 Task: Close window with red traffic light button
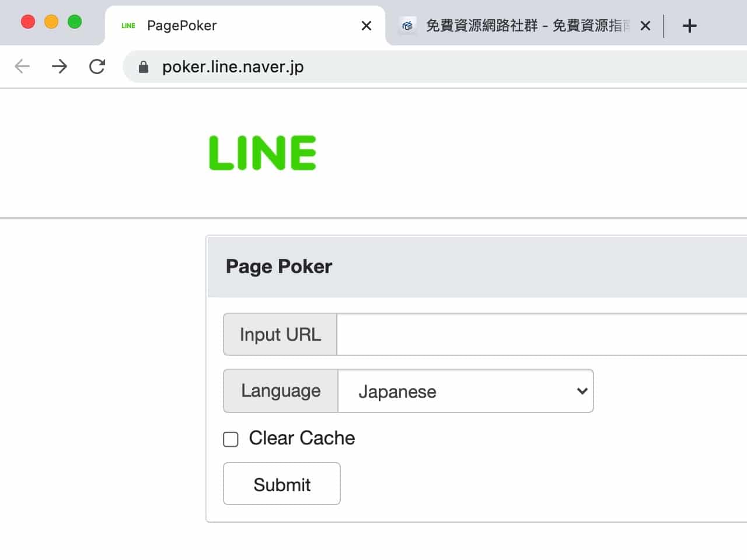(x=28, y=22)
